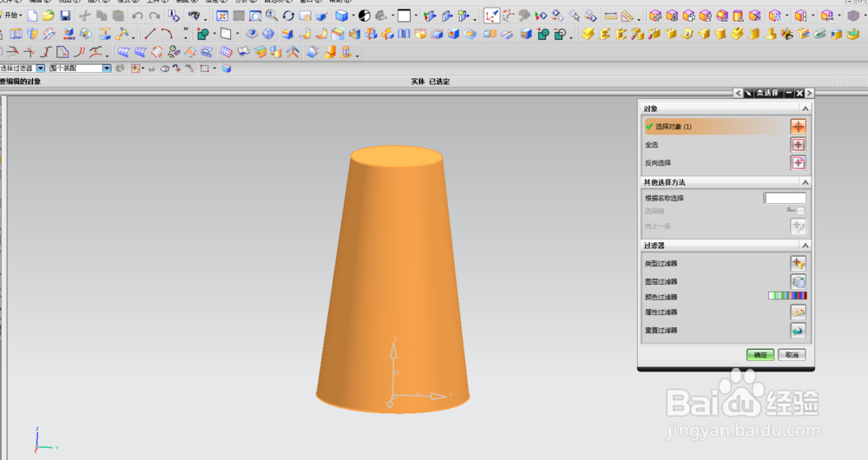This screenshot has width=868, height=460.
Task: Open the selection filter dropdown
Action: click(41, 68)
